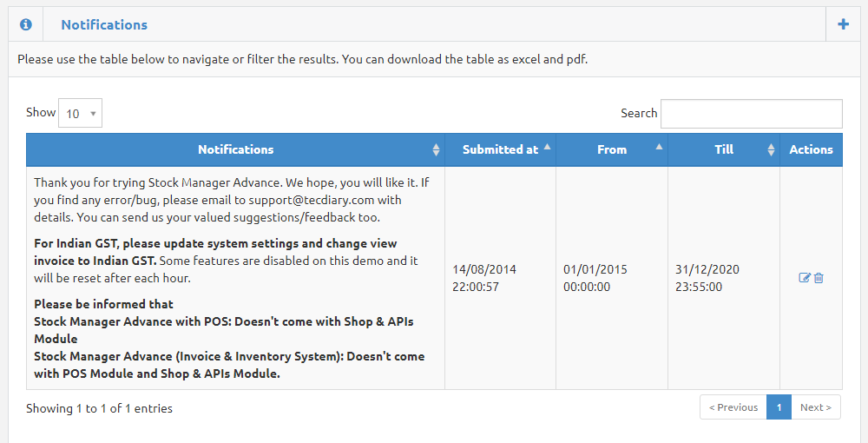
Task: Focus the Search input field
Action: [751, 113]
